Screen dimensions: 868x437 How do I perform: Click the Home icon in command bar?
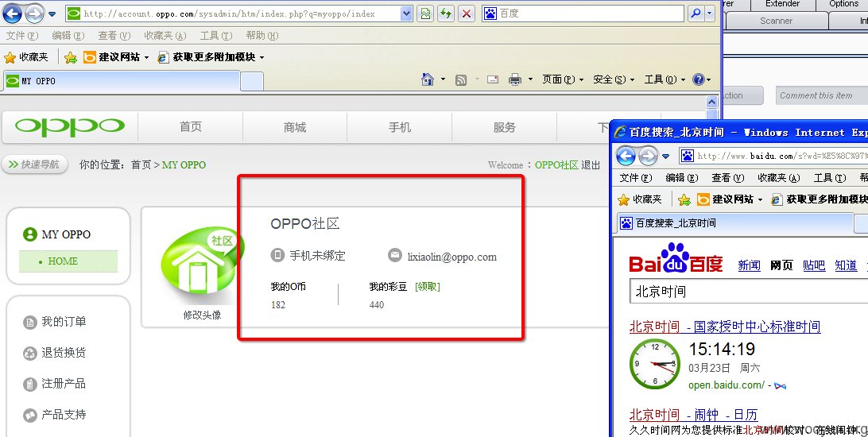tap(428, 79)
